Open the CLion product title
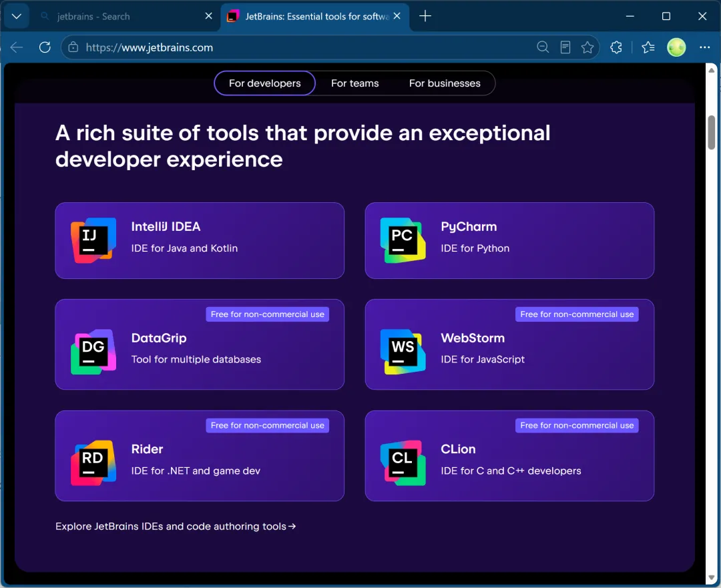 click(458, 449)
